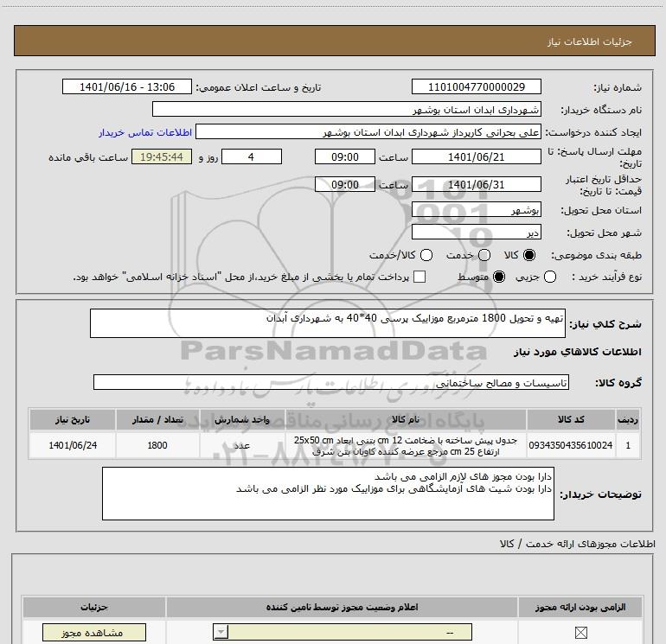This screenshot has height=644, width=666.
Task: Click the delivery province field بوشهر
Action: click(476, 210)
